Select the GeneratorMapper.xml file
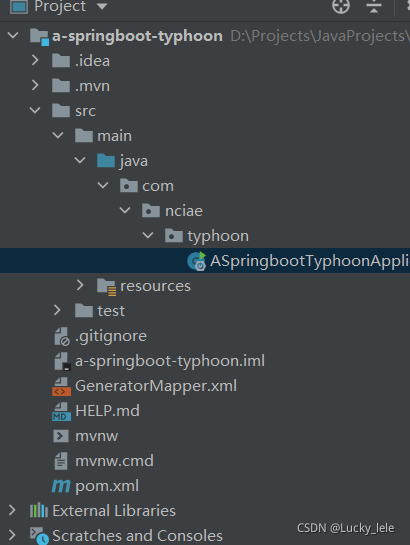 tap(156, 386)
